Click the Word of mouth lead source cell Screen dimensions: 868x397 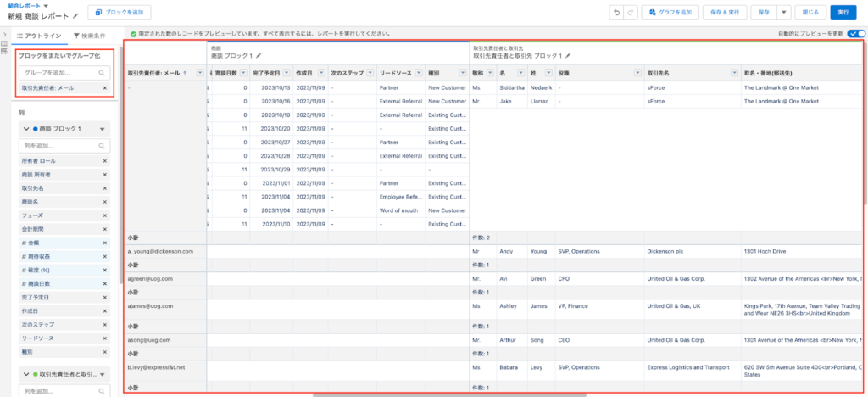point(401,210)
